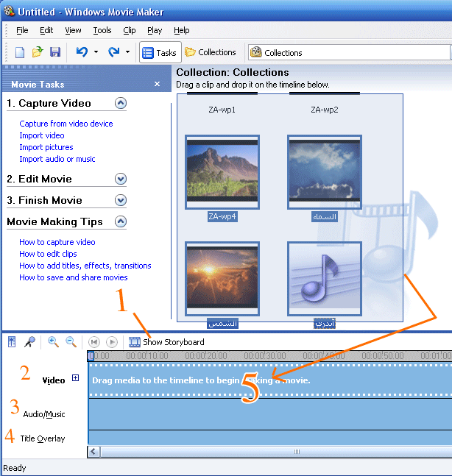Click the Windows Movie Maker title bar icon
The height and width of the screenshot is (476, 452).
[9, 11]
